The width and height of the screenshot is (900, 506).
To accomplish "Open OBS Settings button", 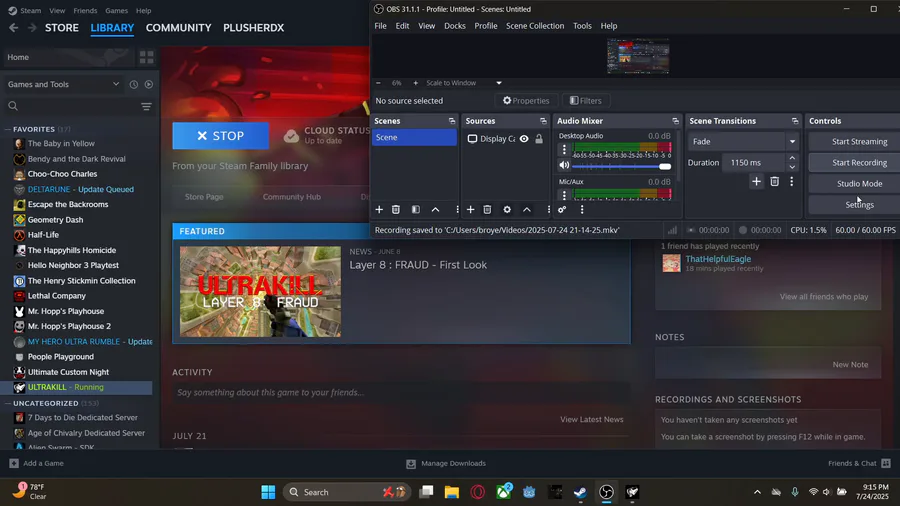I will pyautogui.click(x=859, y=204).
